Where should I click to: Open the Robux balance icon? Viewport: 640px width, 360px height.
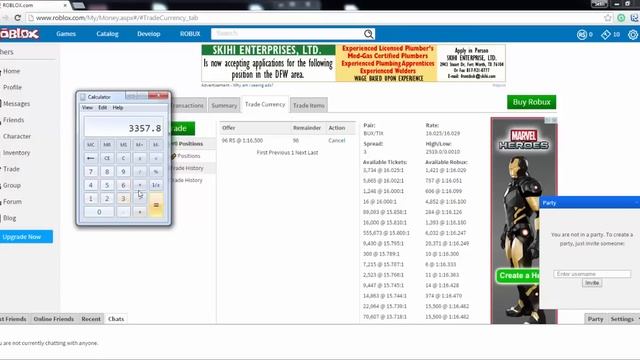click(582, 35)
